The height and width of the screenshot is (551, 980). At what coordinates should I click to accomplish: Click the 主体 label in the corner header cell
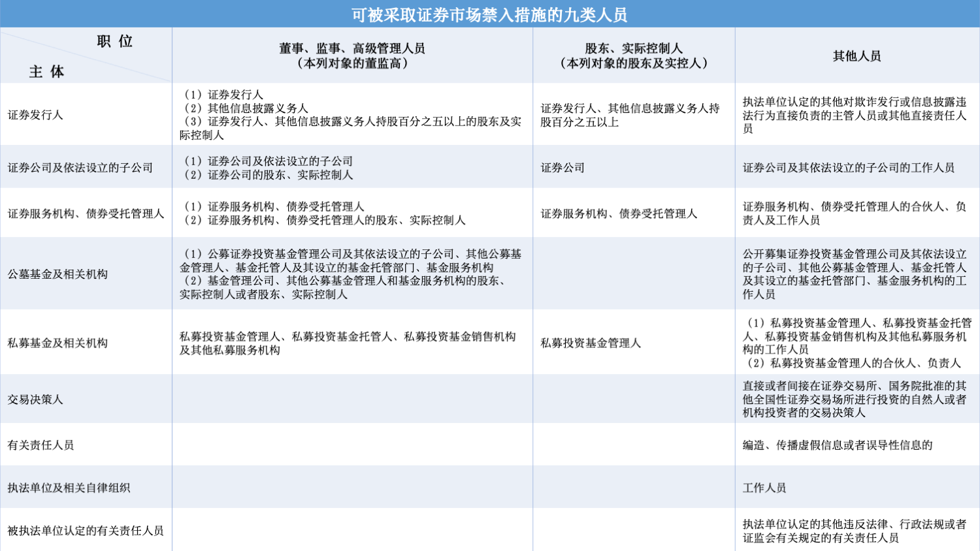pos(46,72)
